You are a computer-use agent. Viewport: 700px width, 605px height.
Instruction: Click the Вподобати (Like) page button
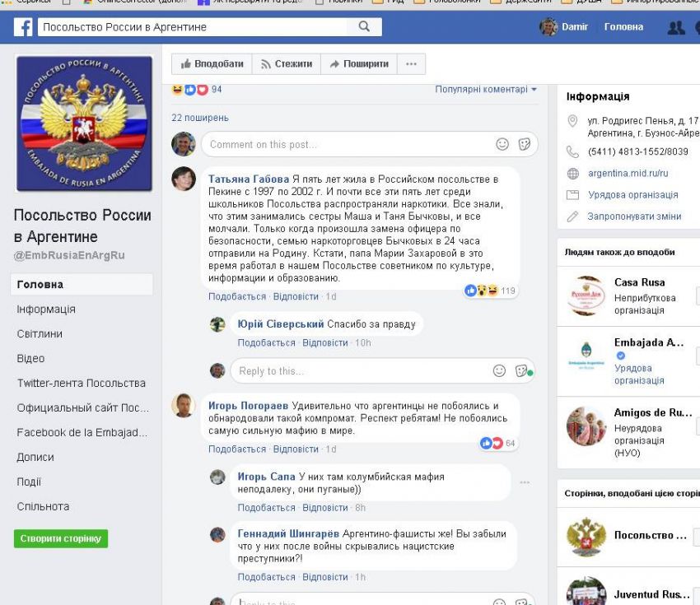pos(212,64)
